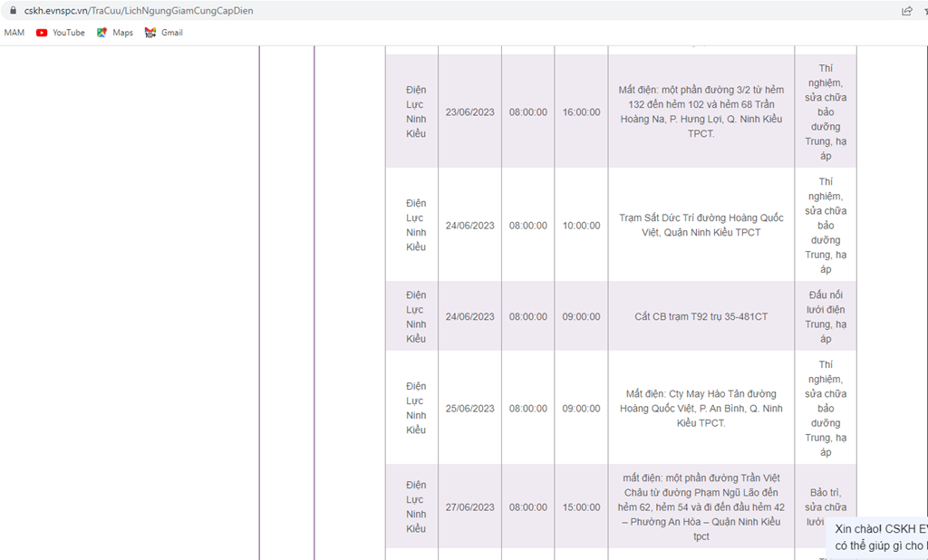Click the 'đường 3/2' outage description text
The height and width of the screenshot is (560, 928).
click(701, 112)
